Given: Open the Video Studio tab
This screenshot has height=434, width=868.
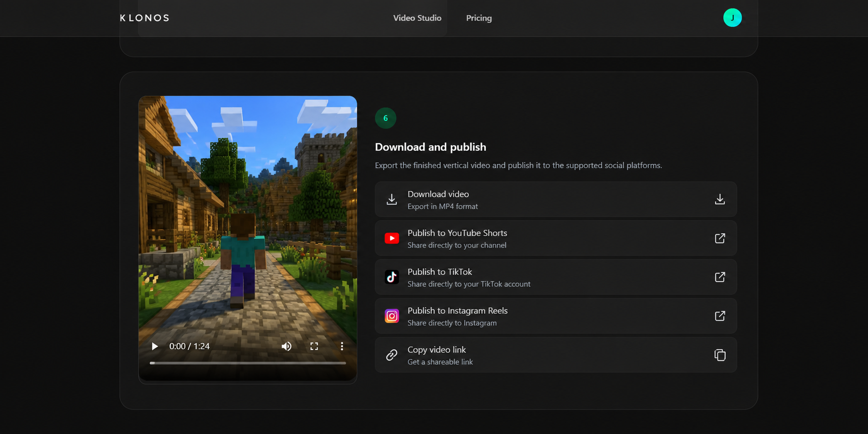Looking at the screenshot, I should [x=417, y=18].
